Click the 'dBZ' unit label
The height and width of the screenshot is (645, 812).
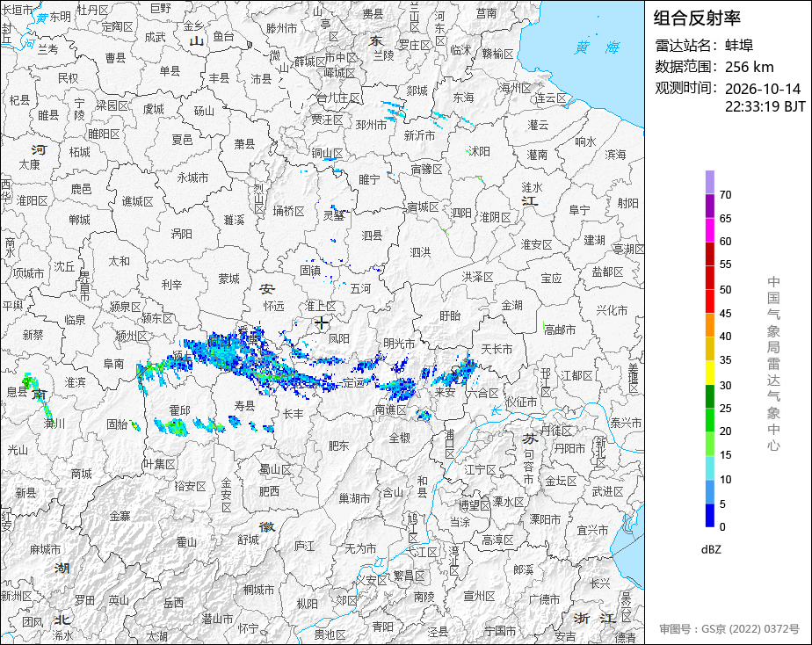711,549
